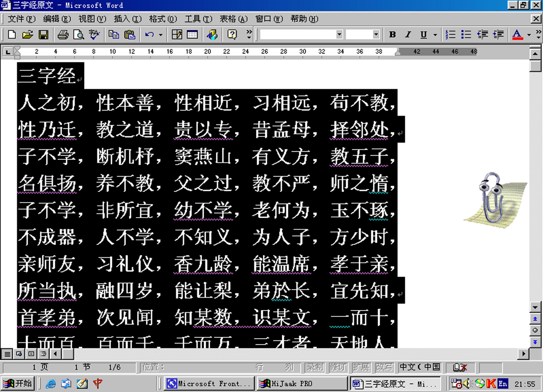Click the Print icon

(63, 34)
